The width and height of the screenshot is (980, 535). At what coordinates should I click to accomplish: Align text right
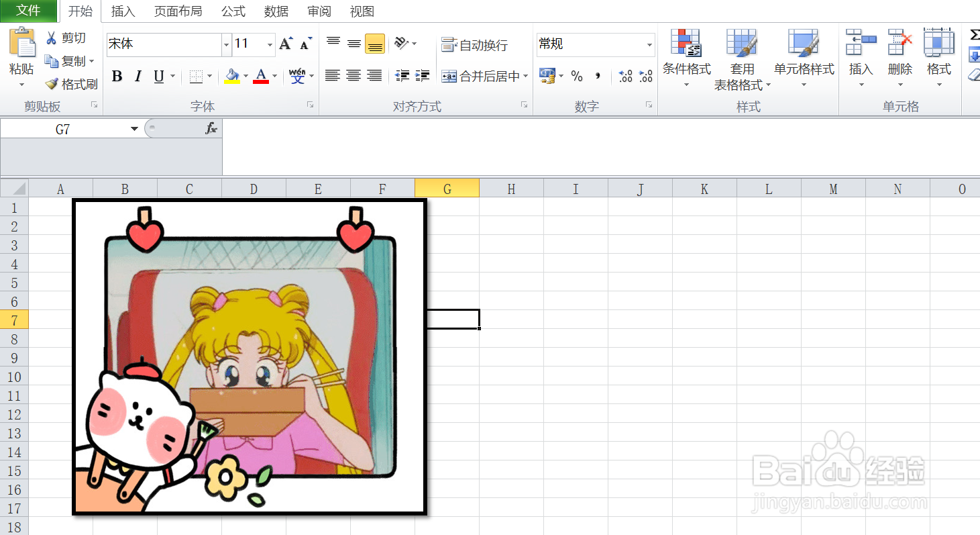coord(374,76)
